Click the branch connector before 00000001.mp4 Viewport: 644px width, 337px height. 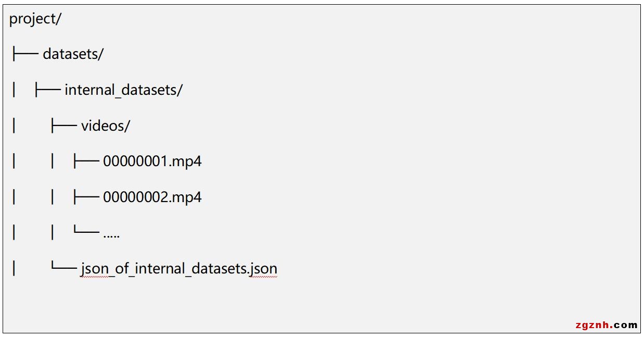pyautogui.click(x=86, y=161)
